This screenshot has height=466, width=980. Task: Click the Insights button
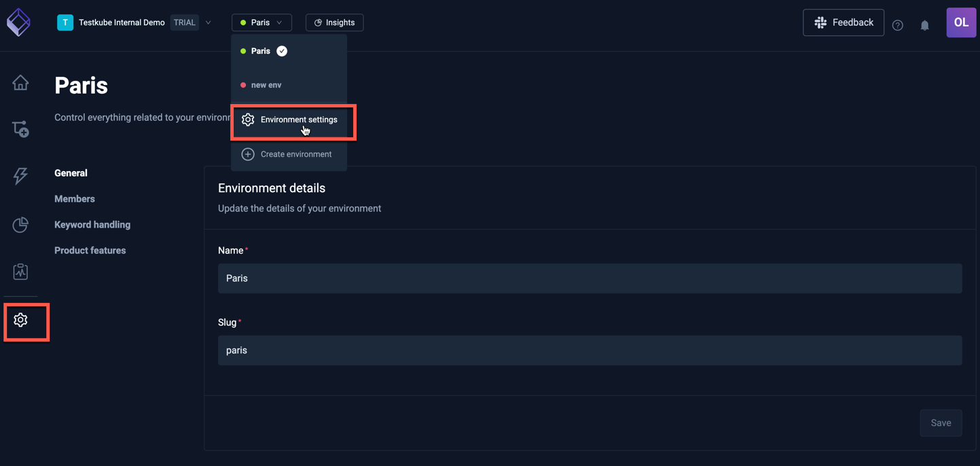(334, 22)
